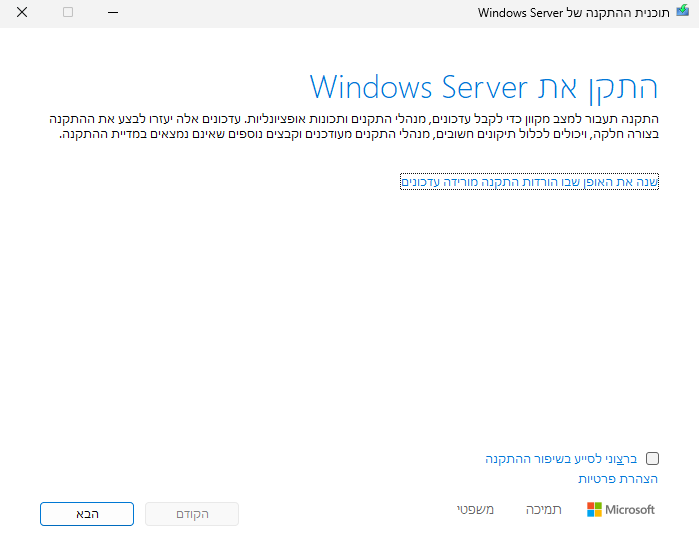This screenshot has width=699, height=549.
Task: Click the 'התקן את Windows Server' heading
Action: [484, 86]
